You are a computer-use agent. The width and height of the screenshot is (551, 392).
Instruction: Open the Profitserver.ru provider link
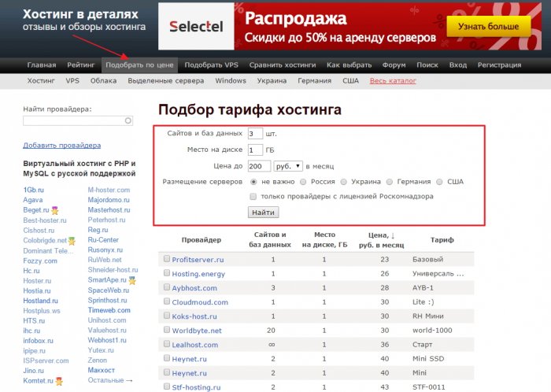[198, 260]
